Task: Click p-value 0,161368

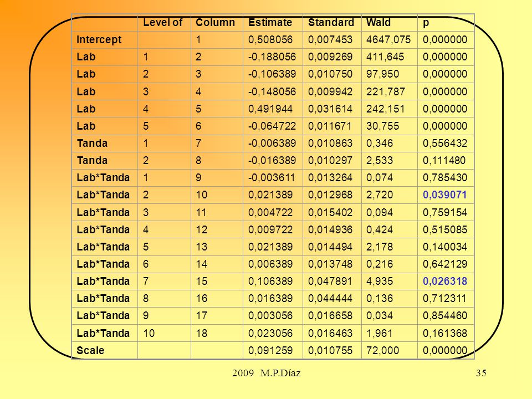Action: tap(445, 333)
